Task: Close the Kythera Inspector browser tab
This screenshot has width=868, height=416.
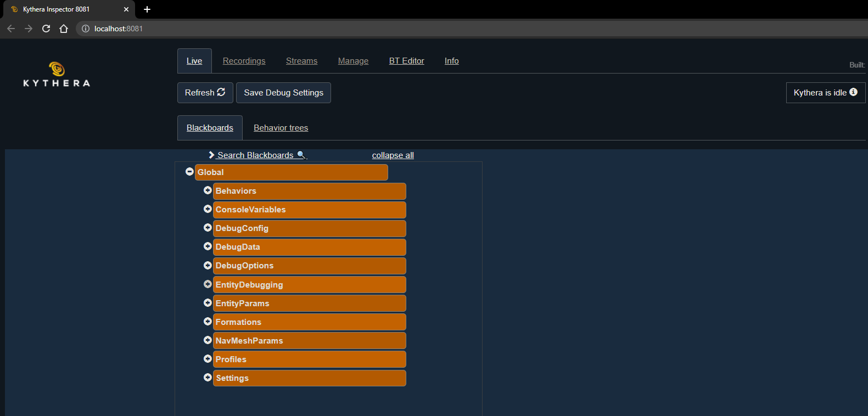Action: tap(126, 9)
